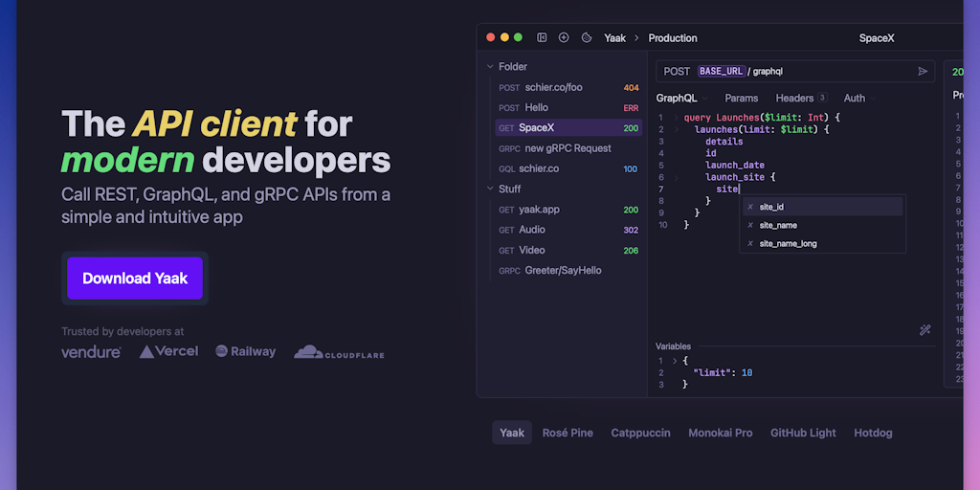Image resolution: width=980 pixels, height=490 pixels.
Task: Select the Yaak theme tab
Action: pyautogui.click(x=512, y=433)
